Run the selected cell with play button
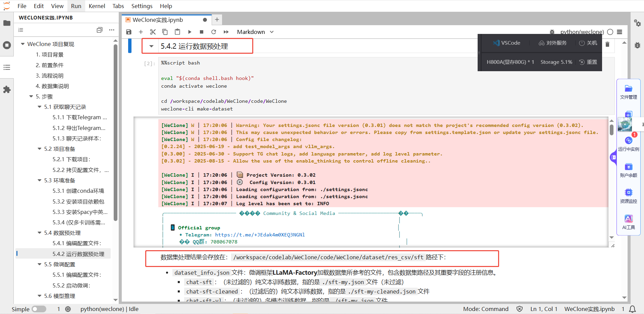Viewport: 644px width, 314px height. pos(190,32)
